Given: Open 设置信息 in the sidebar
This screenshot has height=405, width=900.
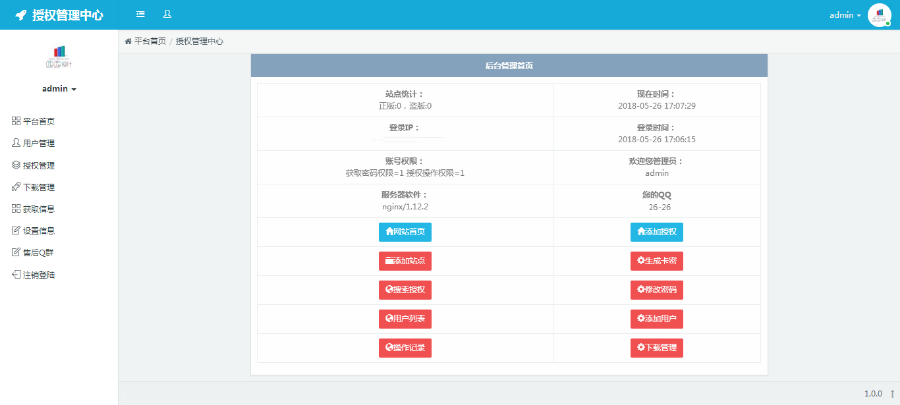Looking at the screenshot, I should pos(33,231).
